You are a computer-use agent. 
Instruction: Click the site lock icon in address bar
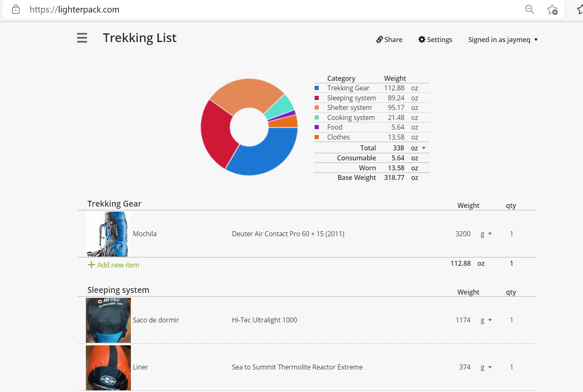tap(16, 9)
